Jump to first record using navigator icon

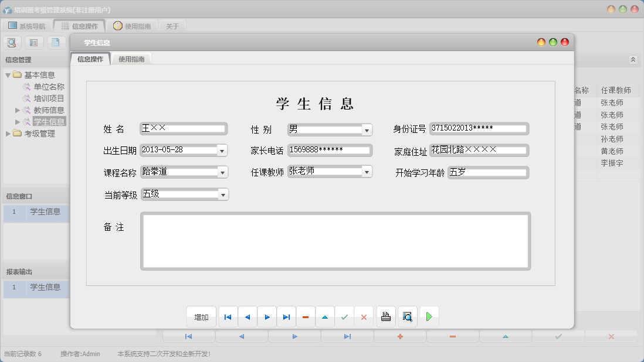pyautogui.click(x=228, y=316)
